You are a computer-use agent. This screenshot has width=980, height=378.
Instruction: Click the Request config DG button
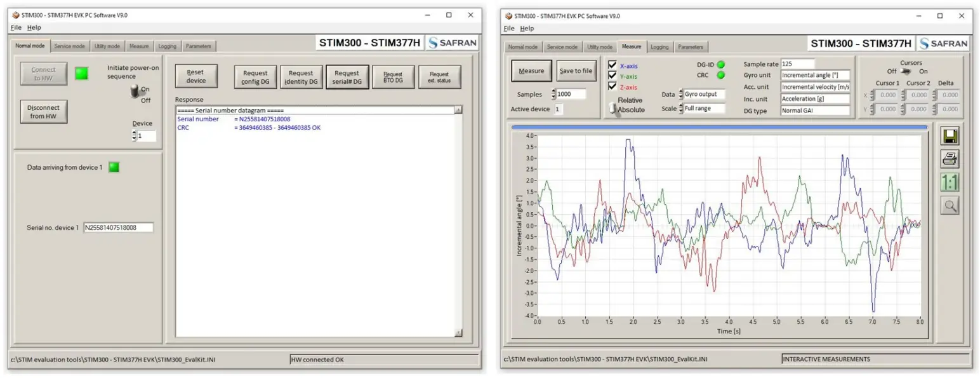tap(255, 77)
